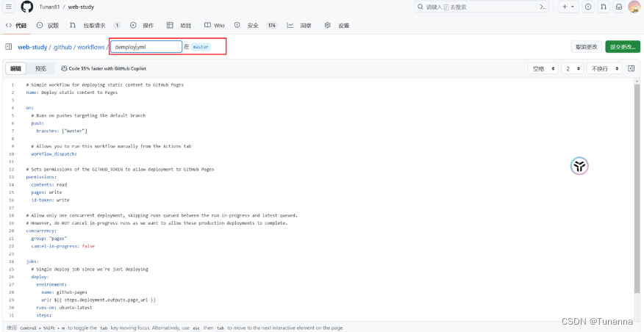Switch to the 代码 tab
The height and width of the screenshot is (332, 644).
[15, 26]
